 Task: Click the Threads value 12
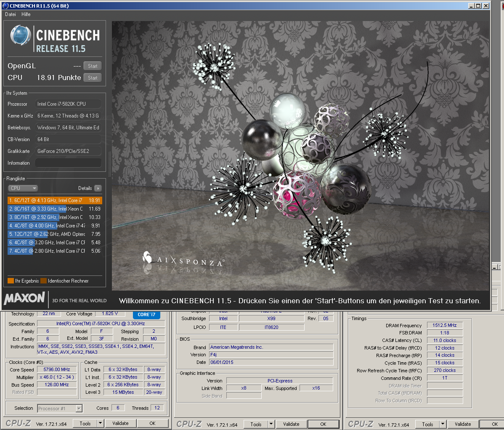click(157, 408)
